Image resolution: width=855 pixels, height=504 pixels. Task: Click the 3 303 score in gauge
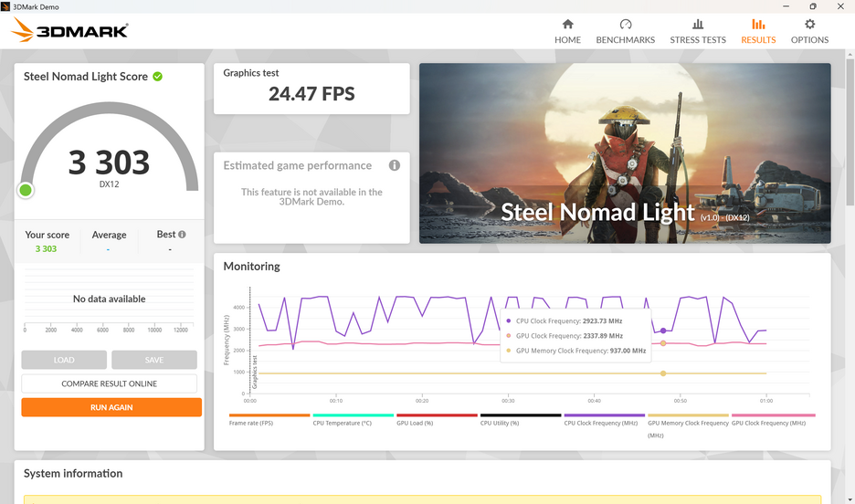[x=109, y=163]
